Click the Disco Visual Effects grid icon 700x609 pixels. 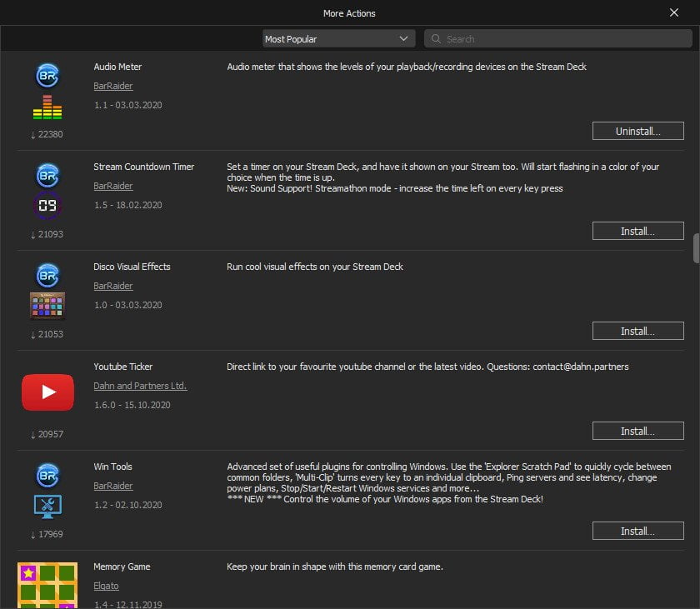click(47, 306)
